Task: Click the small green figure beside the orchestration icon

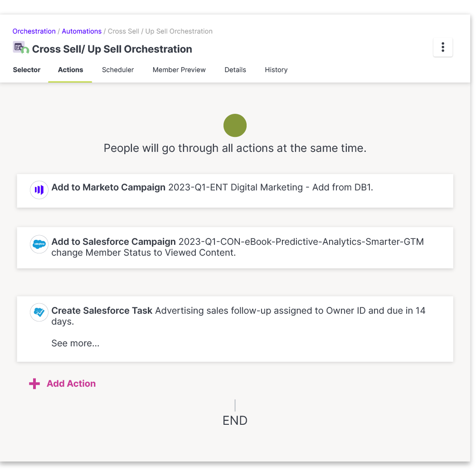Action: coord(26,50)
